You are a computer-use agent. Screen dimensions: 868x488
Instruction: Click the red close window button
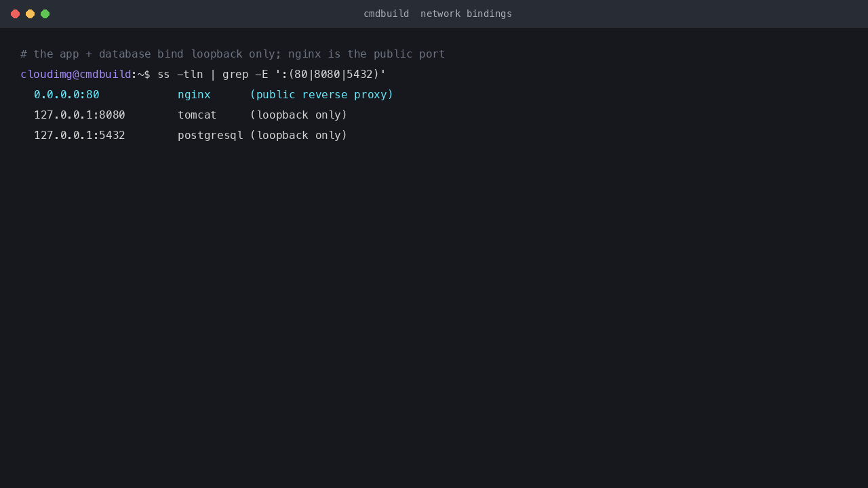pyautogui.click(x=15, y=14)
